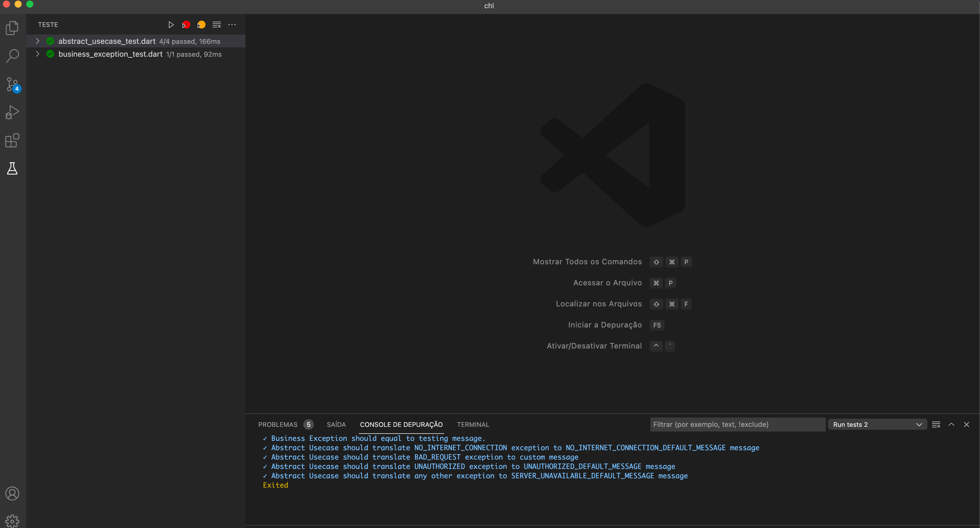Viewport: 980px width, 528px height.
Task: Rerun failed tests using the red icon
Action: pyautogui.click(x=186, y=24)
